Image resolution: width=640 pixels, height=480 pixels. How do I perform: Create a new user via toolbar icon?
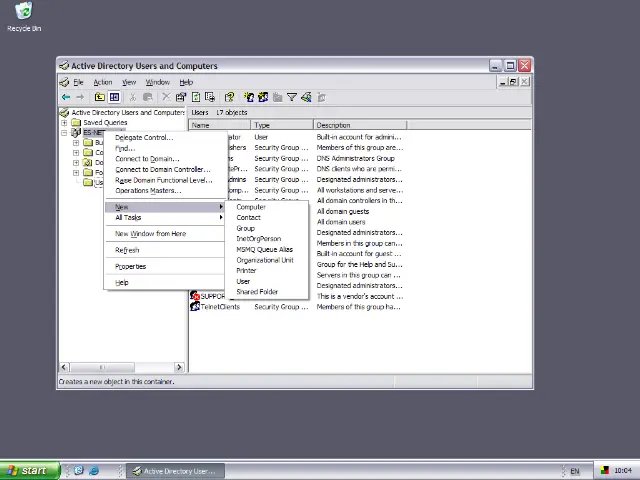(x=249, y=97)
